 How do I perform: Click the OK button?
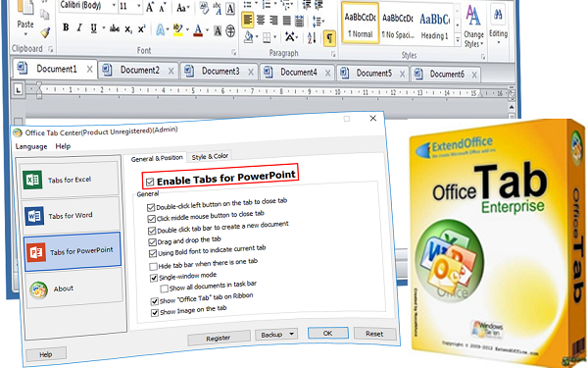click(327, 333)
